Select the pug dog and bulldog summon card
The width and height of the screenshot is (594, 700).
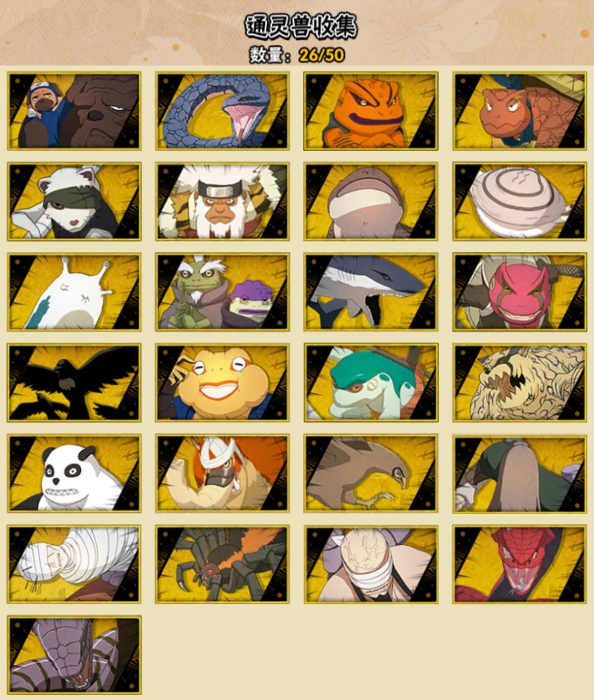(x=74, y=111)
